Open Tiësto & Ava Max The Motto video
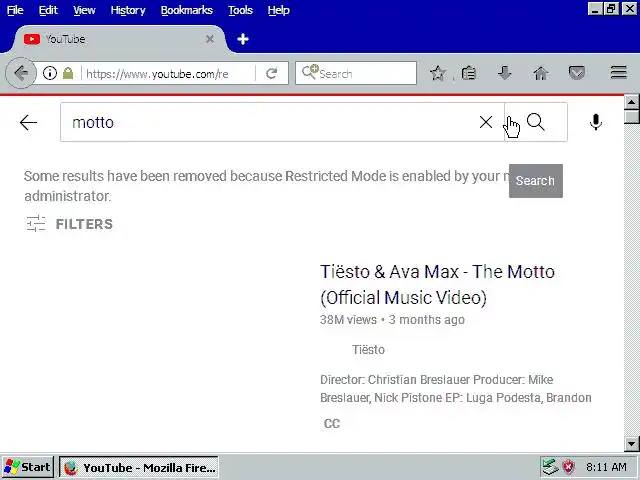640x480 pixels. [437, 284]
